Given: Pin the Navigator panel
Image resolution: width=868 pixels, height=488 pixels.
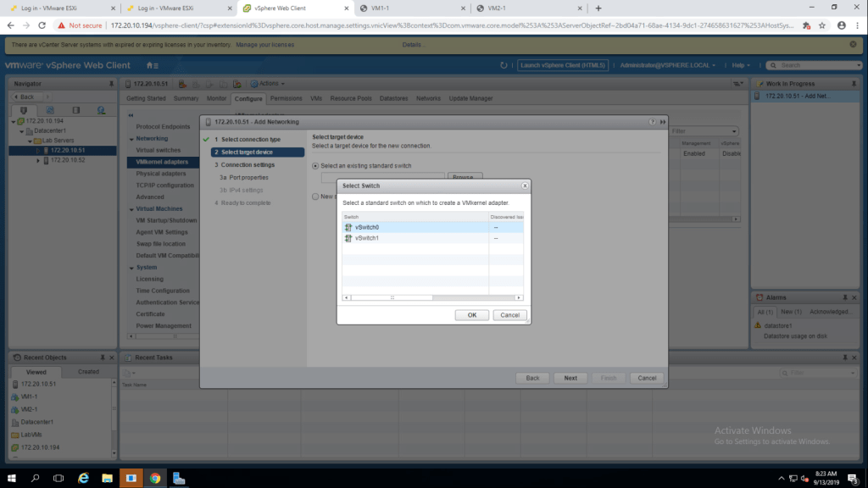Looking at the screenshot, I should click(x=111, y=84).
